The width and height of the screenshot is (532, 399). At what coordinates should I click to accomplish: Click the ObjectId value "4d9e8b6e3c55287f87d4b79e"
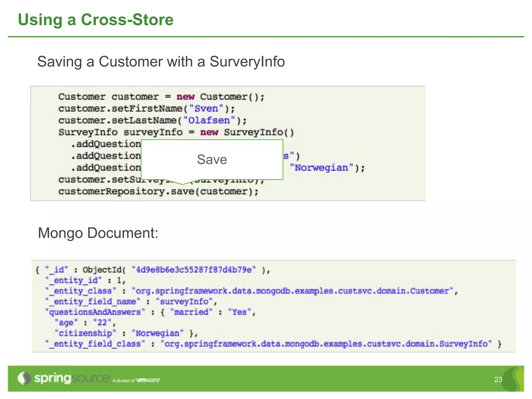pyautogui.click(x=194, y=270)
